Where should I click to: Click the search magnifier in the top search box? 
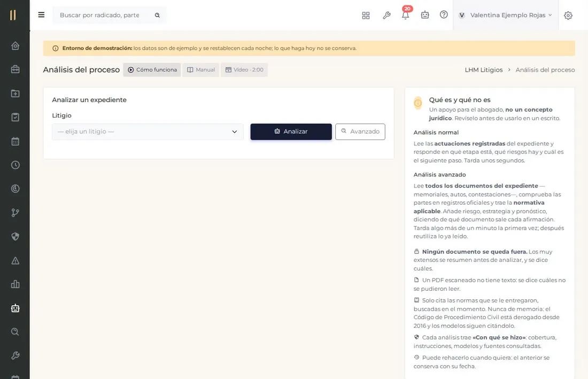(158, 15)
